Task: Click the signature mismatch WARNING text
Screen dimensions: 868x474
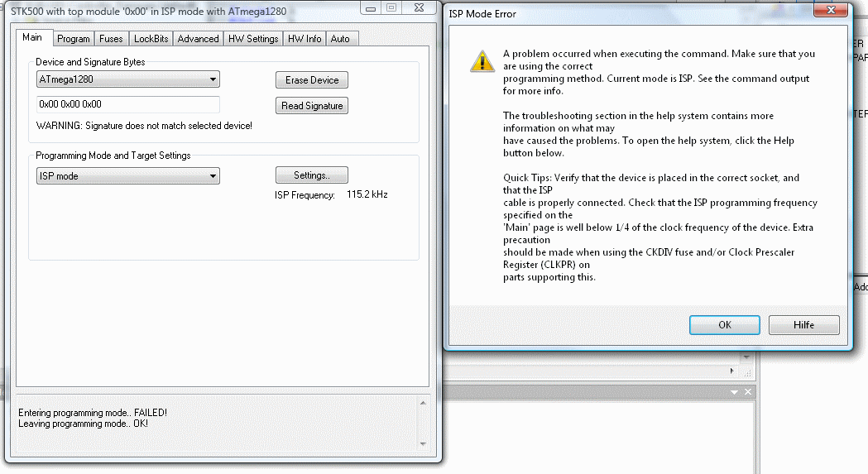Action: tap(144, 126)
